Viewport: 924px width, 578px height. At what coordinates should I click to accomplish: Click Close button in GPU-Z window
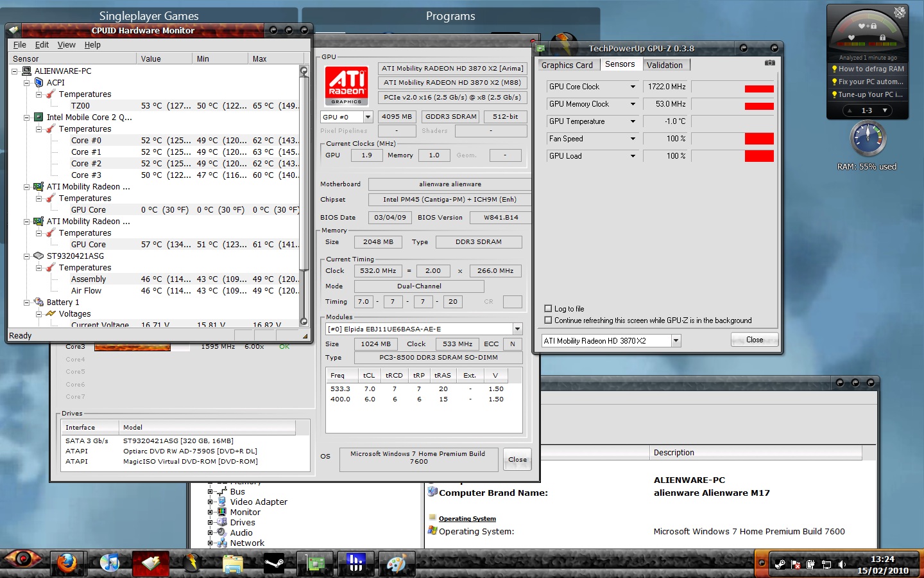click(754, 340)
